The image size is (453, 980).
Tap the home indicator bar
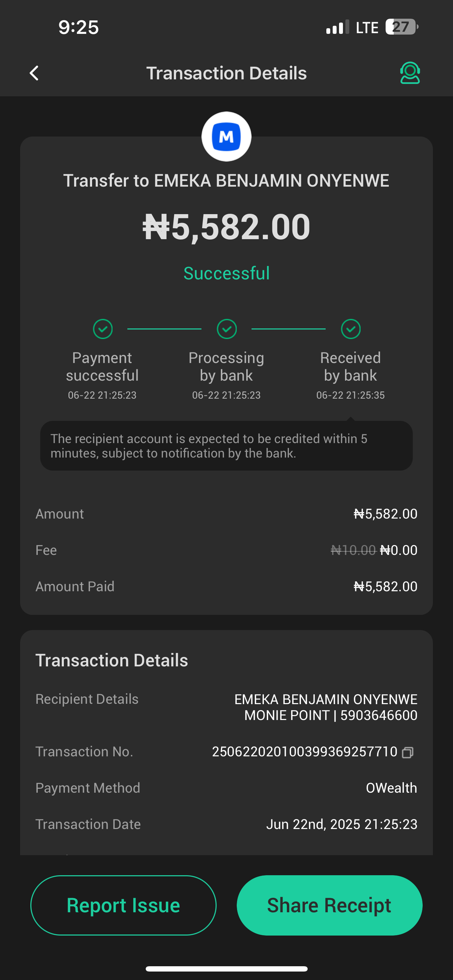(x=226, y=969)
